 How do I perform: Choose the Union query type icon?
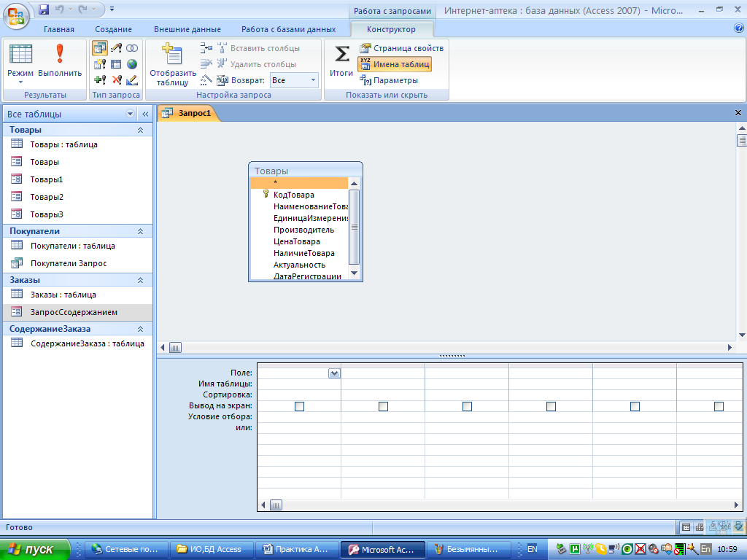132,48
